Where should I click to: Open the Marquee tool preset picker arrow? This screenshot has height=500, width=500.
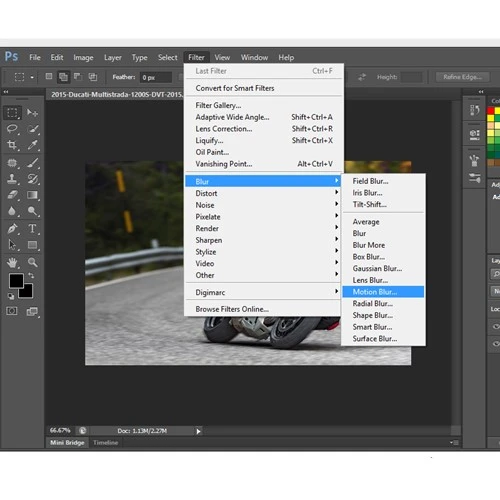click(32, 77)
